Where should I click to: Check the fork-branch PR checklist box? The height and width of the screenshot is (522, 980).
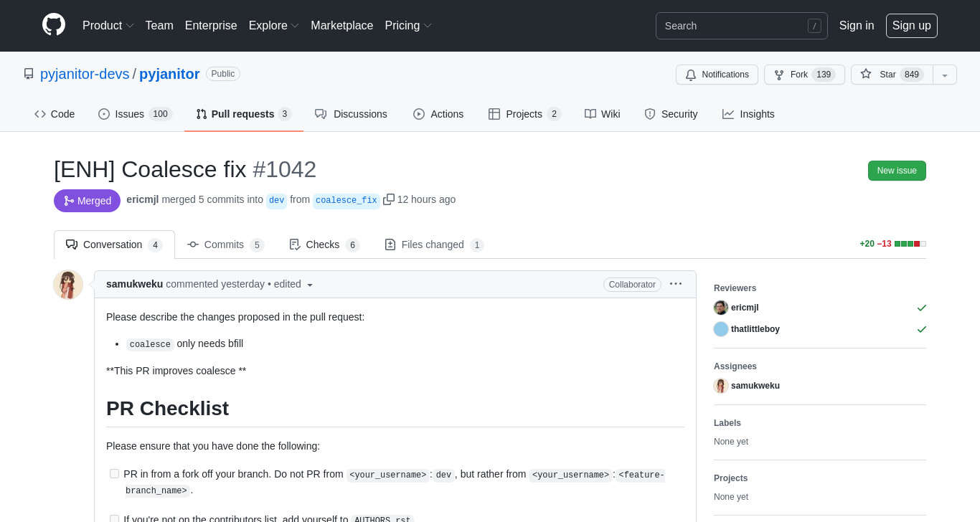point(114,473)
